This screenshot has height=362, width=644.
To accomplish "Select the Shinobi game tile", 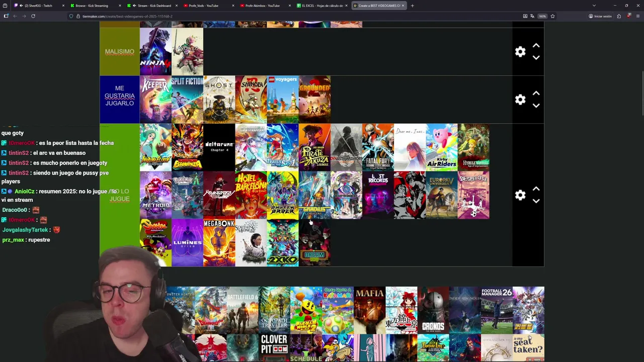I will [x=251, y=100].
